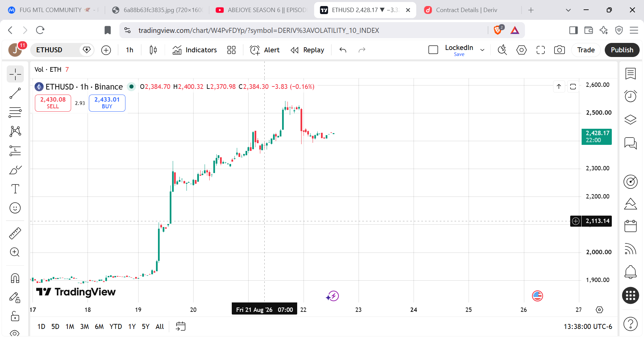
Task: Select the 3M date range
Action: point(85,327)
